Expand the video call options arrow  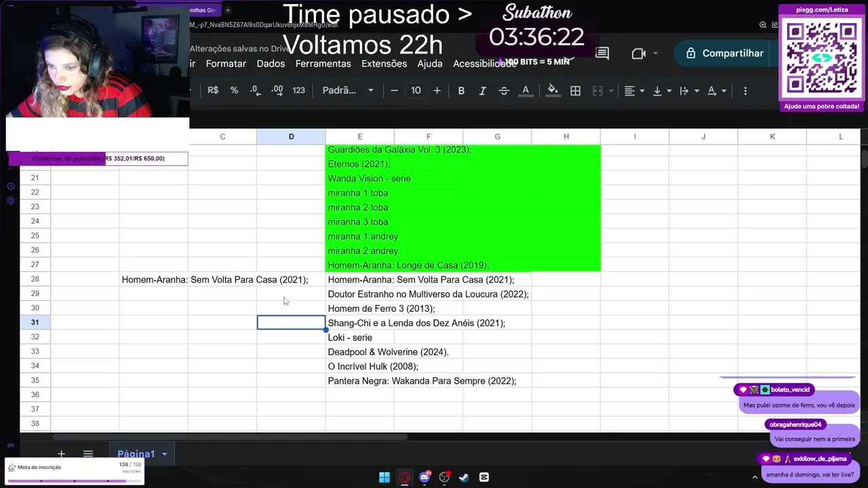tap(656, 53)
